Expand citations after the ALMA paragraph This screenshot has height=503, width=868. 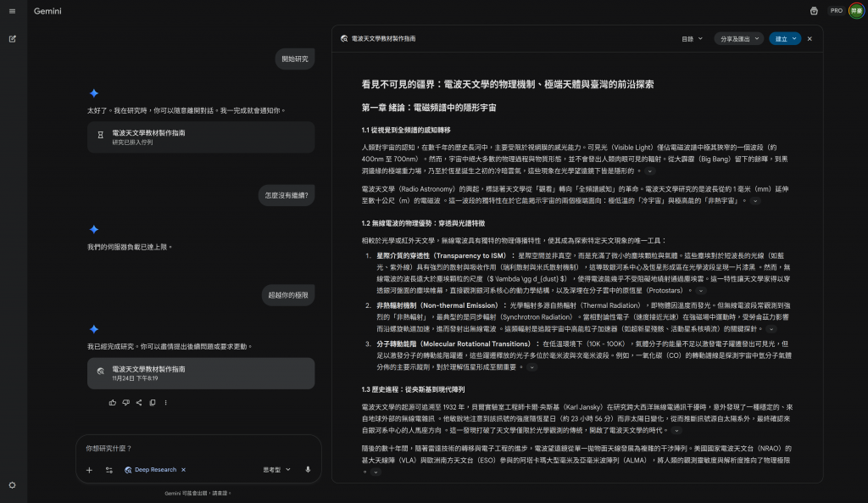click(376, 472)
